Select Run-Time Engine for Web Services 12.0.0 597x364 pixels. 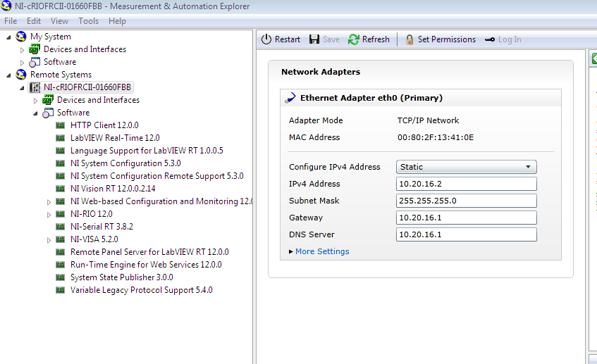[x=146, y=264]
